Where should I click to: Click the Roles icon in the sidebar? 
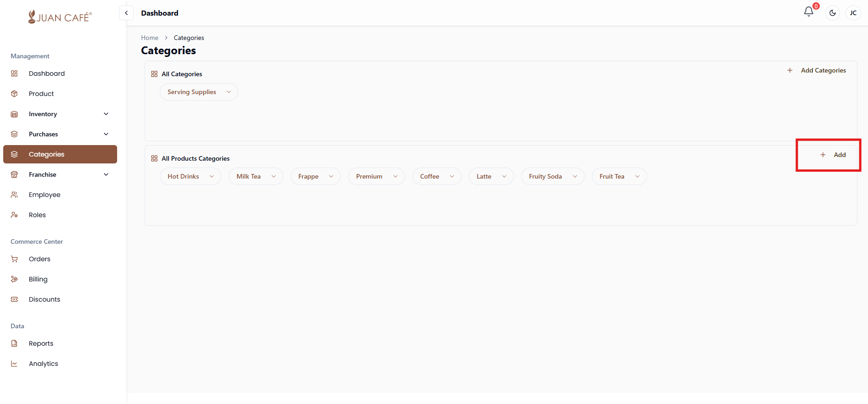(x=14, y=215)
